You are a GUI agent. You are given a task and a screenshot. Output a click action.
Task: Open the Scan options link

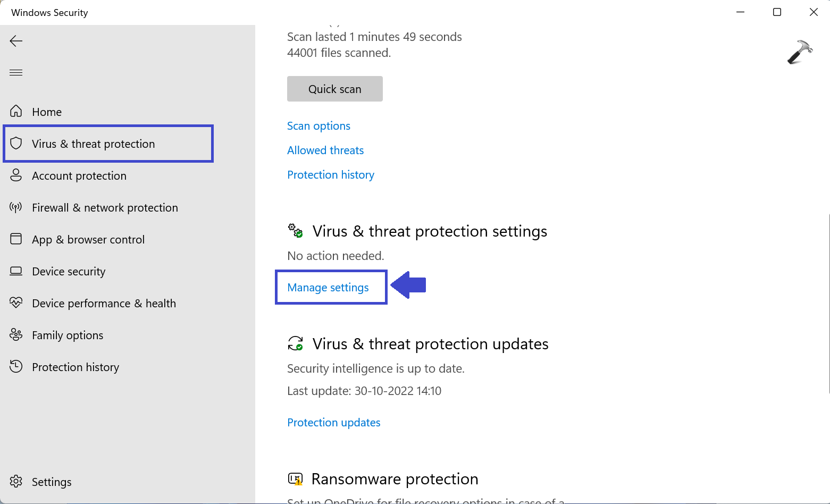point(318,126)
